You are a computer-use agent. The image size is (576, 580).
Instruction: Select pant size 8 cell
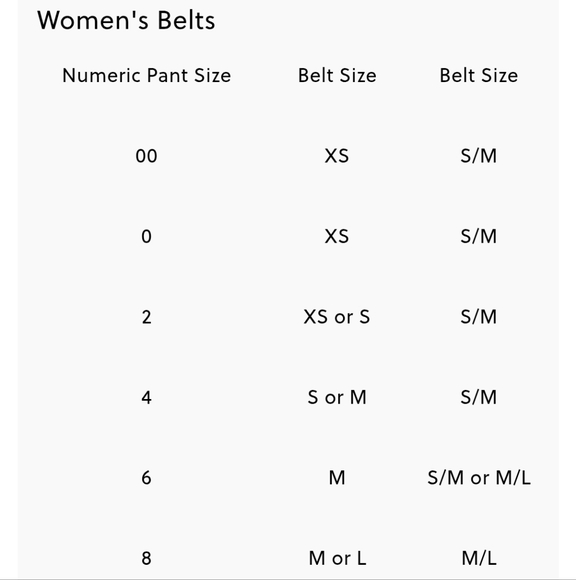pyautogui.click(x=146, y=558)
